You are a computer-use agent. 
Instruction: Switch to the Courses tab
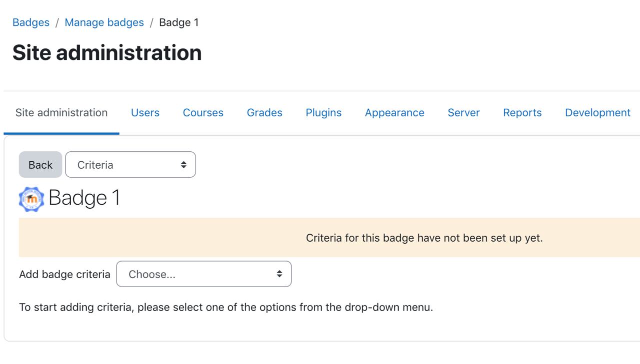click(x=203, y=113)
